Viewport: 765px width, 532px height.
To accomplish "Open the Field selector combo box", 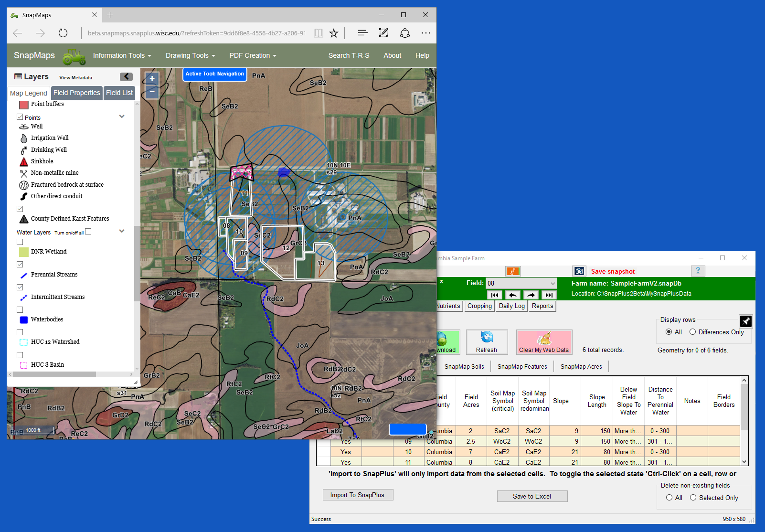I will [521, 283].
